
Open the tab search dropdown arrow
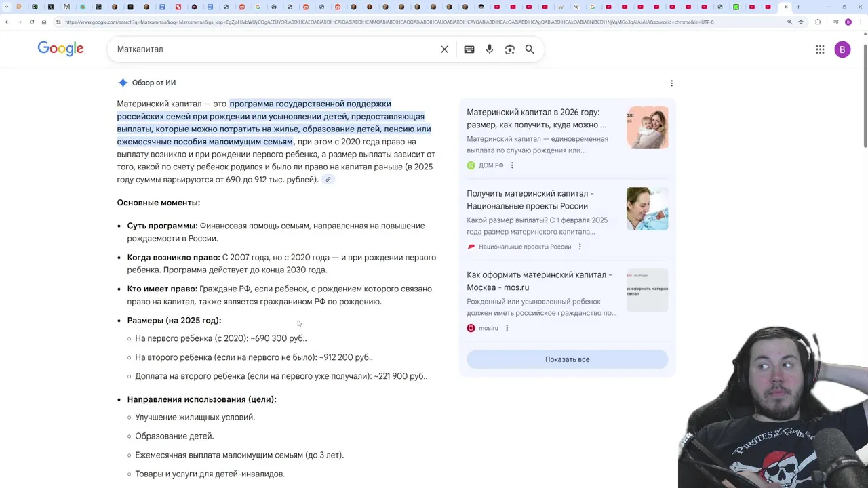pyautogui.click(x=5, y=7)
